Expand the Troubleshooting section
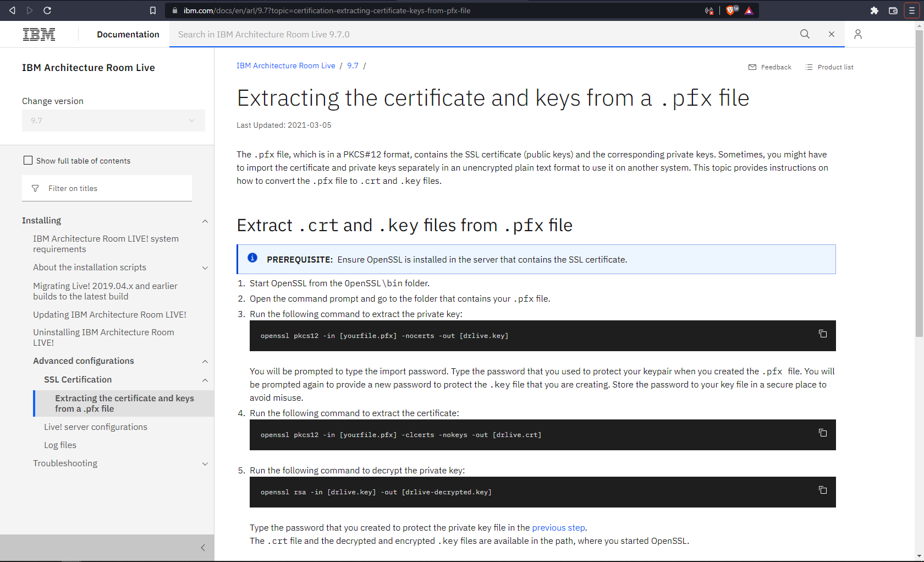The image size is (924, 562). (x=205, y=463)
